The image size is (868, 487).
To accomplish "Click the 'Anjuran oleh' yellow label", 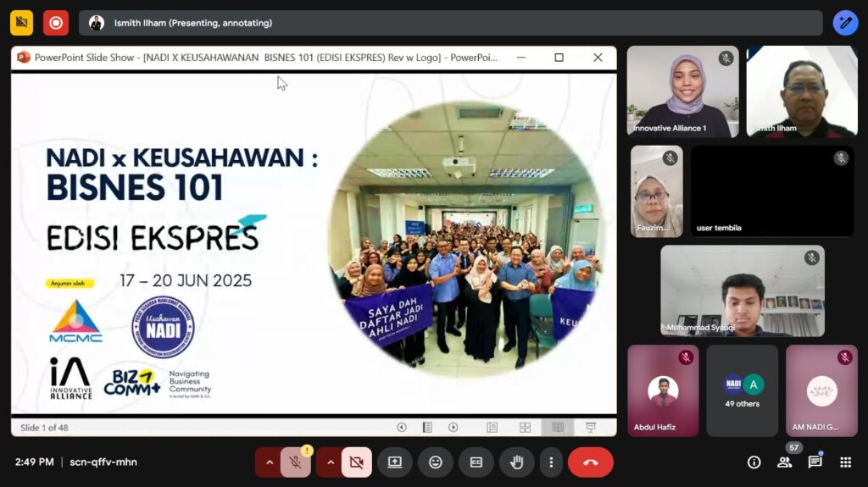I will [x=70, y=284].
